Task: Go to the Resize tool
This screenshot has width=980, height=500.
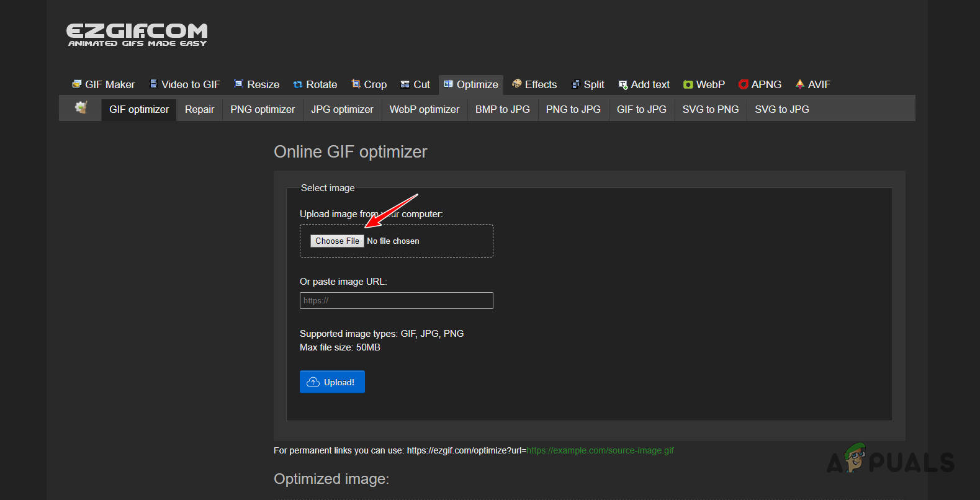Action: coord(256,84)
